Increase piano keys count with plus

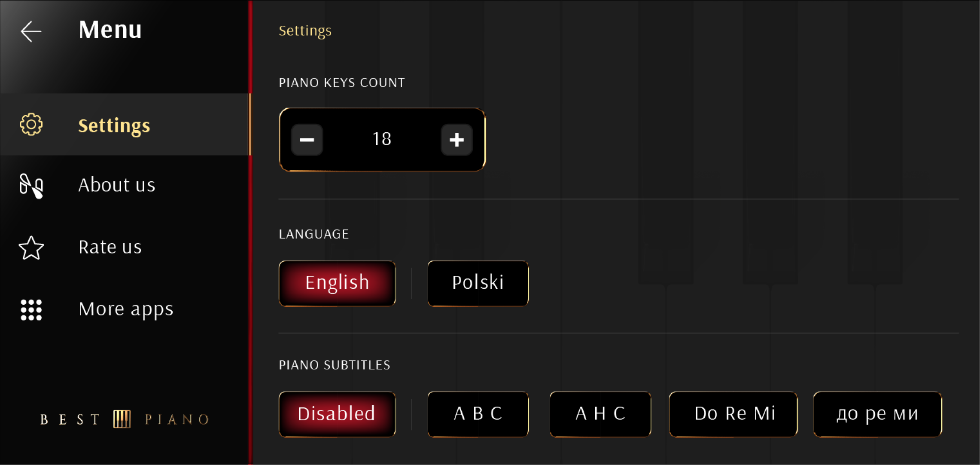pos(457,140)
